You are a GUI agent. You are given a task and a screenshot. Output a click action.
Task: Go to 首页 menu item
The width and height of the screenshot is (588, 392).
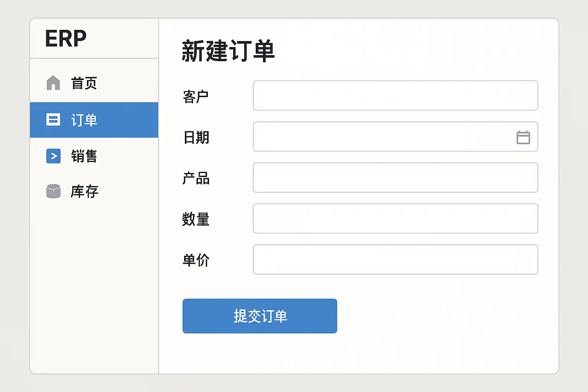pos(84,83)
